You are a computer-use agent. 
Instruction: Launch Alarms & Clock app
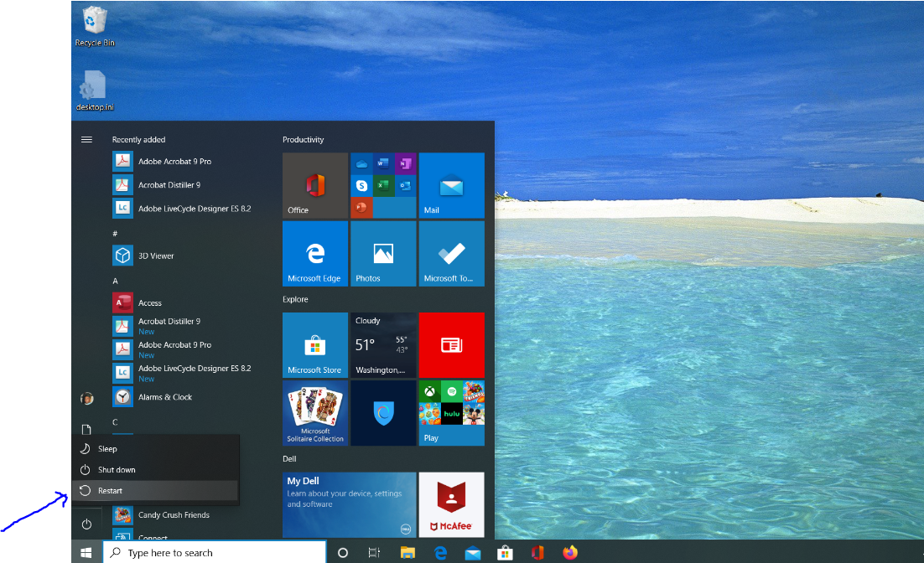point(183,397)
